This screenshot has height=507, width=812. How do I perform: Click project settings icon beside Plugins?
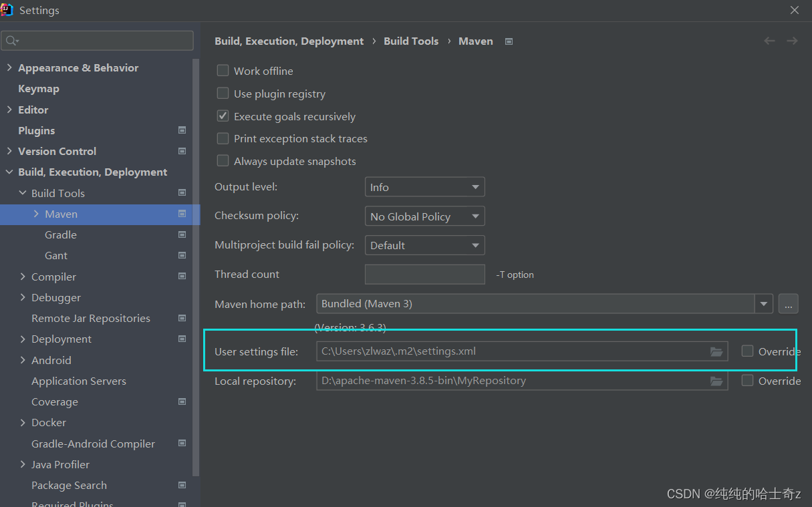click(182, 130)
